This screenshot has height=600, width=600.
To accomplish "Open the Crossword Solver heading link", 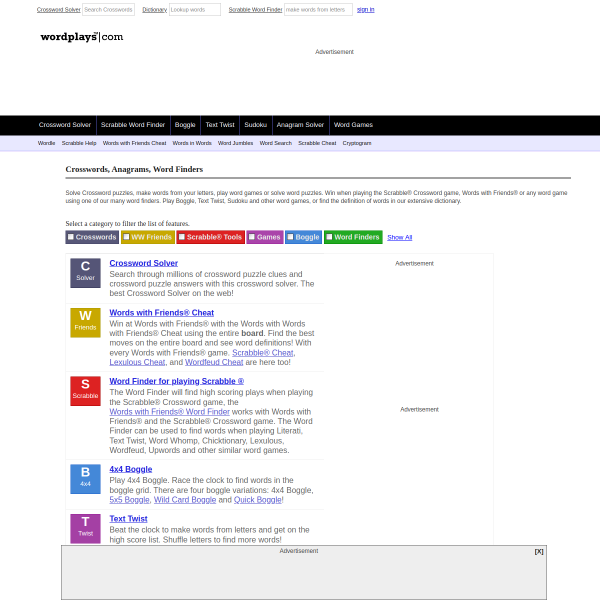I will point(143,263).
